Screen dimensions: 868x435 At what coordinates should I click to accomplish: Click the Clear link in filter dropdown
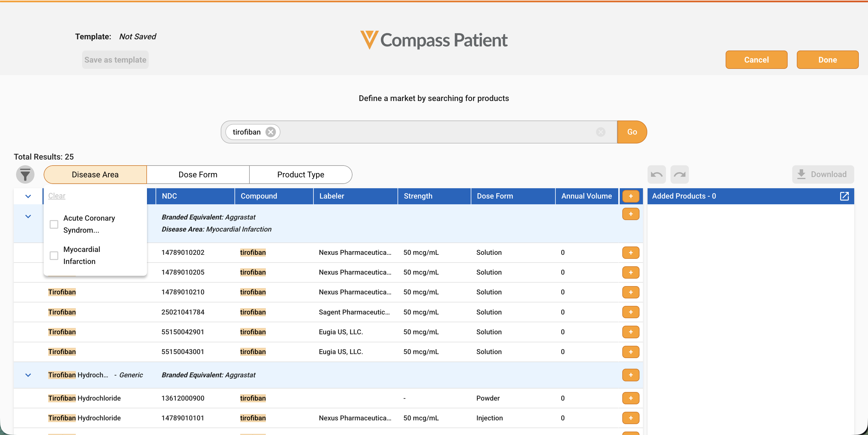pos(57,196)
